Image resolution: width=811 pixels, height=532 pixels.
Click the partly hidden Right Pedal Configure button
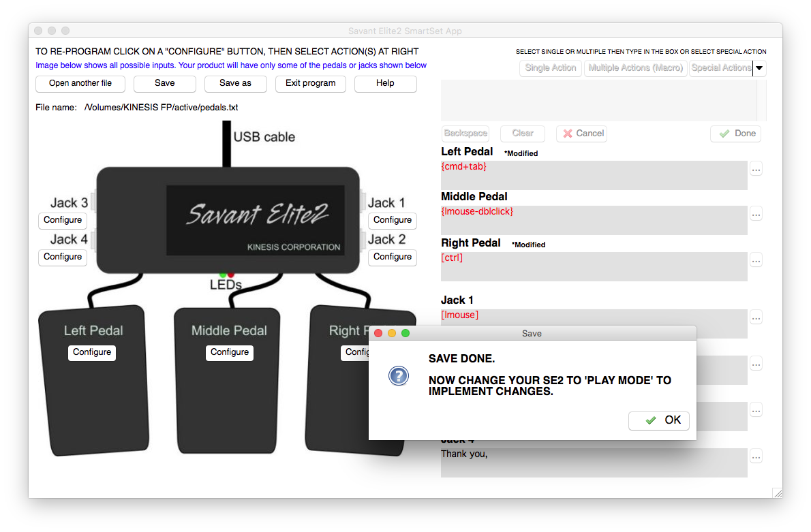pos(355,353)
